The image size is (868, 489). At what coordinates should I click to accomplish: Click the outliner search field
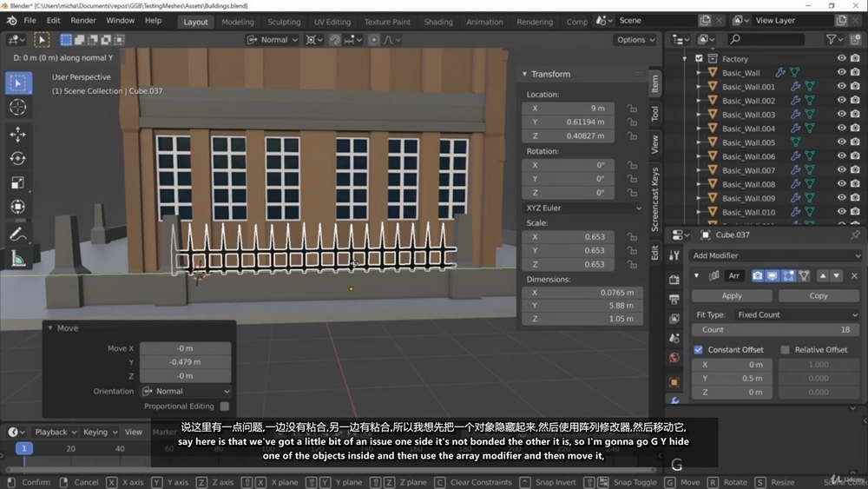click(766, 39)
